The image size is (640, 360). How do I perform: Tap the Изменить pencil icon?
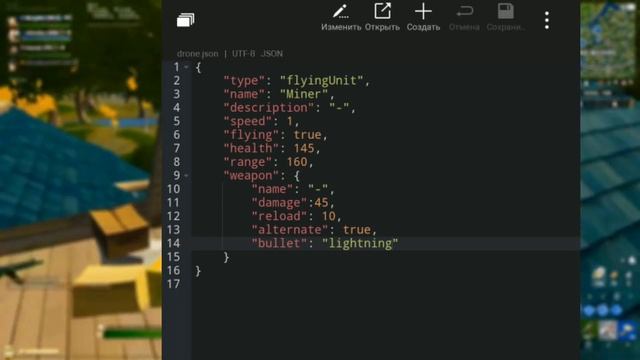(x=341, y=12)
